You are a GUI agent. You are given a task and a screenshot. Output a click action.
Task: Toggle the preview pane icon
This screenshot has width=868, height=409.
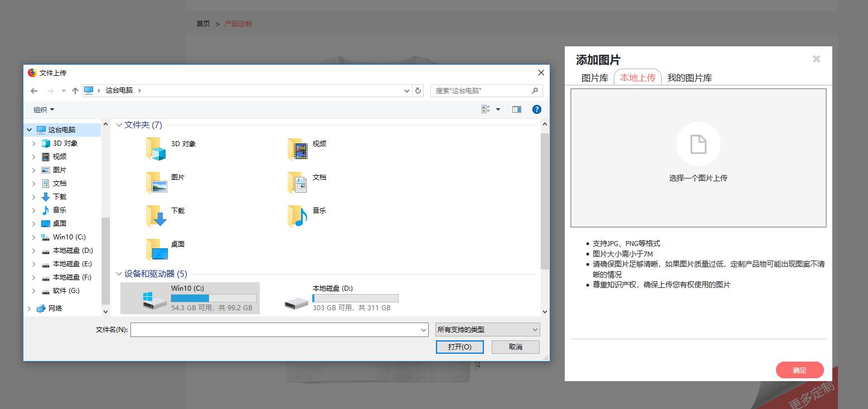pyautogui.click(x=517, y=109)
